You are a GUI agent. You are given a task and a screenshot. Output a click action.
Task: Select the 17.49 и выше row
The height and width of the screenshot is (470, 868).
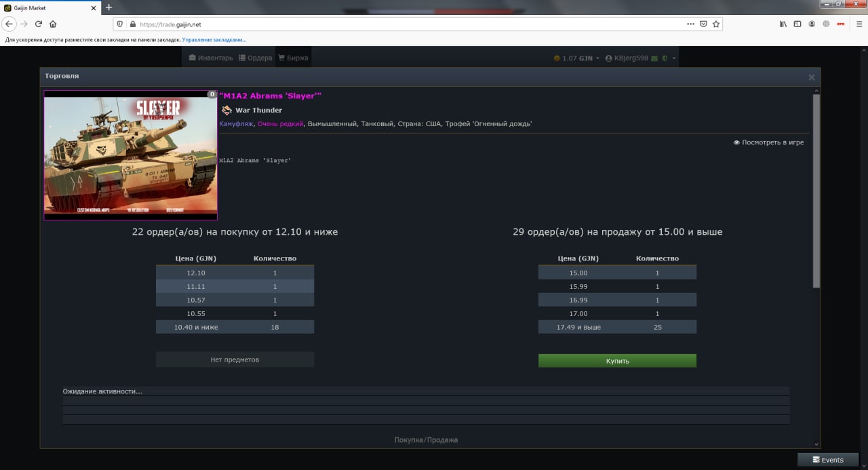617,327
